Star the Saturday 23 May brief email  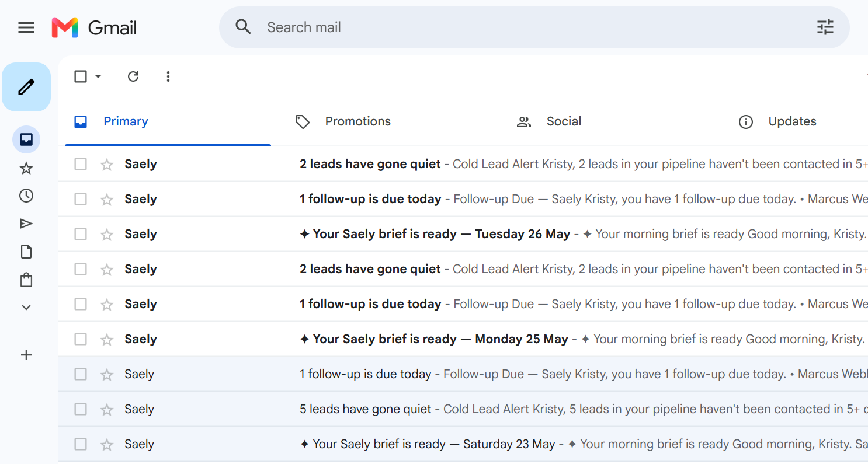pyautogui.click(x=107, y=444)
